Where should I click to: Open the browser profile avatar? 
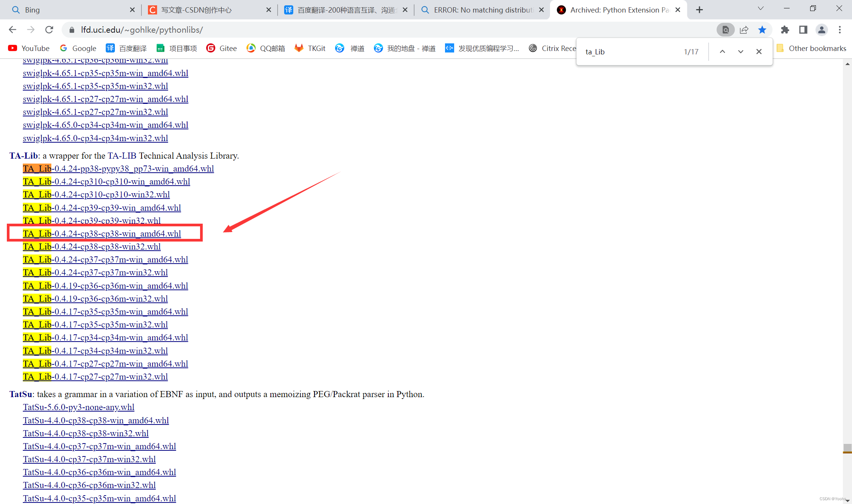tap(821, 30)
